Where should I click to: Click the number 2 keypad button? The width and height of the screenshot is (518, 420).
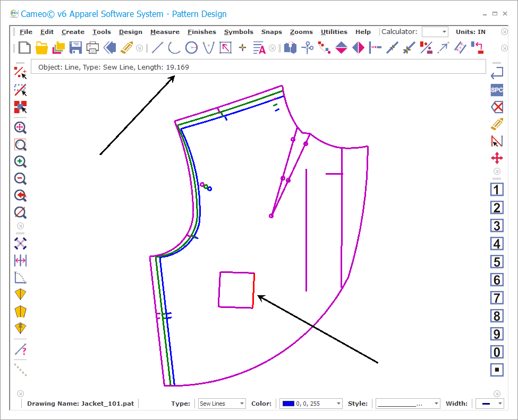497,208
